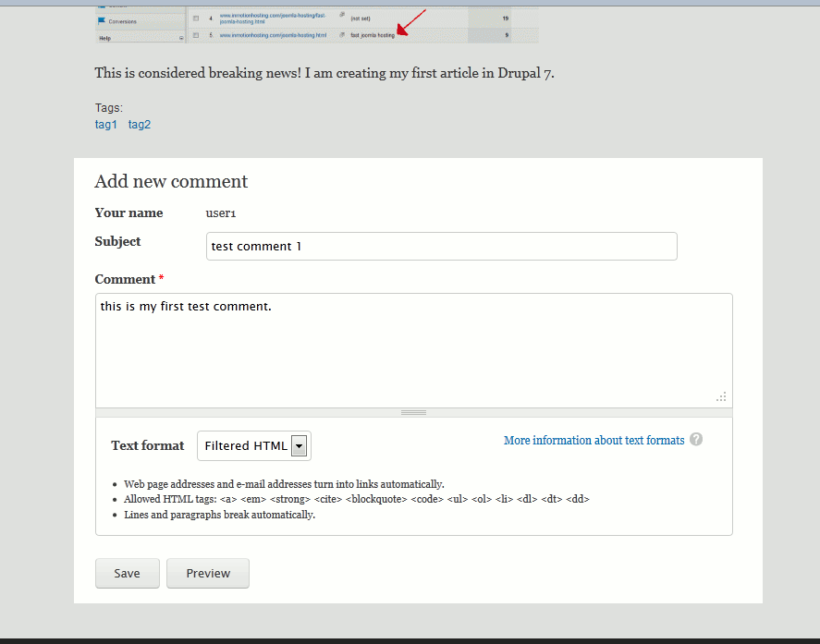This screenshot has width=820, height=644.
Task: Click the row 5 checkbox in image
Action: click(x=196, y=35)
